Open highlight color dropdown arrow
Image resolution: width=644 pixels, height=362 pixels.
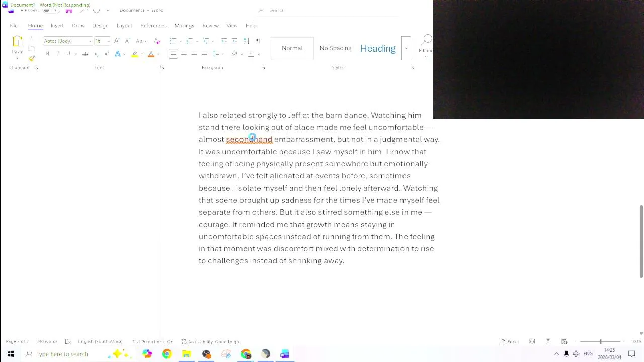click(x=142, y=54)
